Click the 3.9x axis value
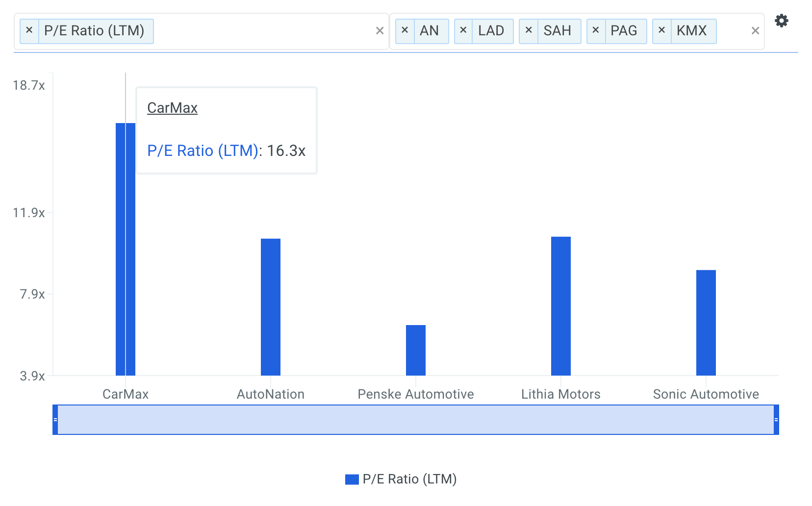The width and height of the screenshot is (812, 506). coord(32,376)
